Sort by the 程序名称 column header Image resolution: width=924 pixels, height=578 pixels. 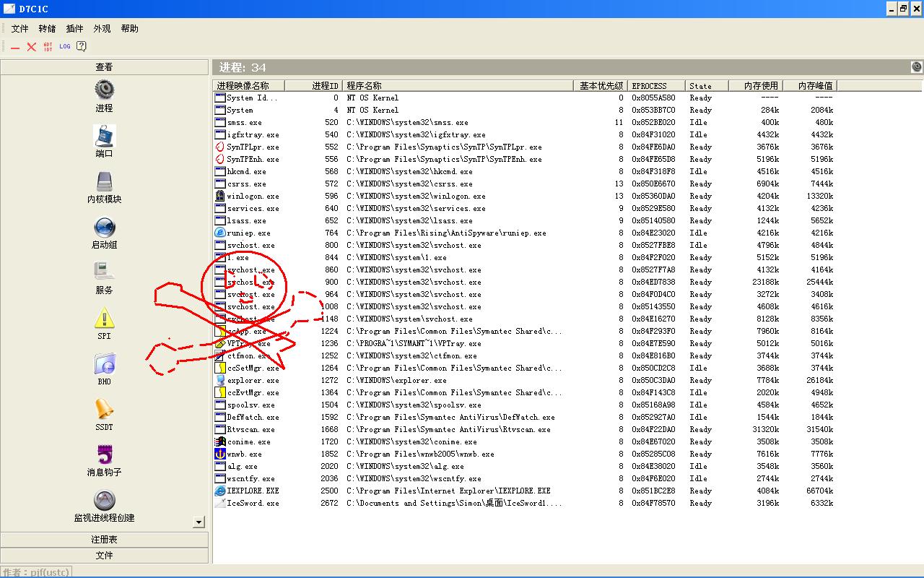(x=458, y=86)
